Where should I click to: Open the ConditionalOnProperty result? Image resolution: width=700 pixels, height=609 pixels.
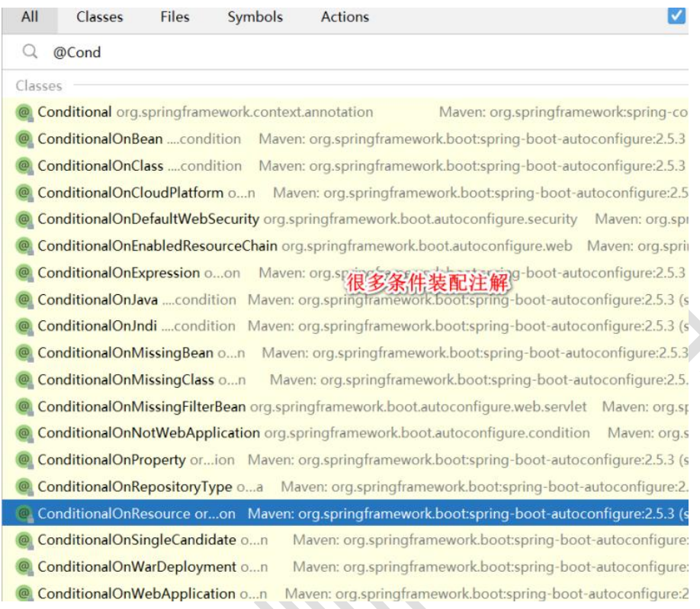[x=345, y=460]
